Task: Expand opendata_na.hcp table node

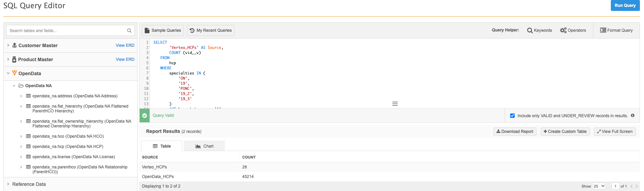Action: 21,147
